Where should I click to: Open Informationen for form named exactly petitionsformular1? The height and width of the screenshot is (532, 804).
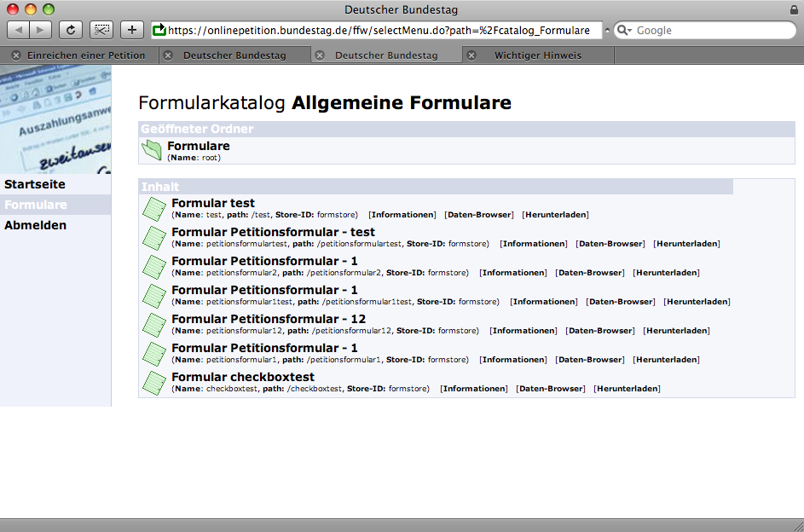513,360
